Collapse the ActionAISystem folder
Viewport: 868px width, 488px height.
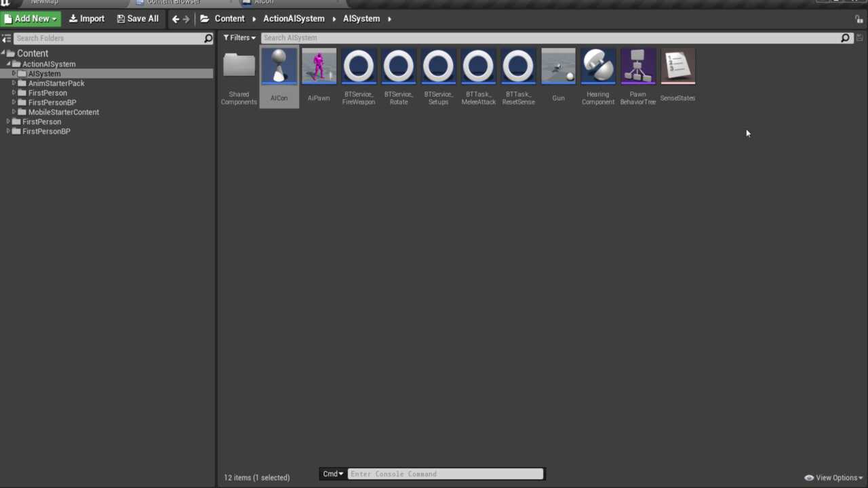click(9, 64)
